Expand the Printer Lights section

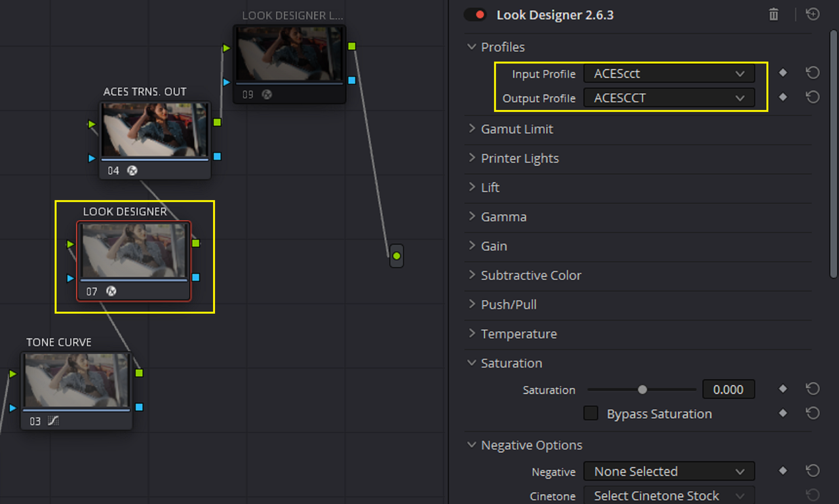(x=471, y=158)
